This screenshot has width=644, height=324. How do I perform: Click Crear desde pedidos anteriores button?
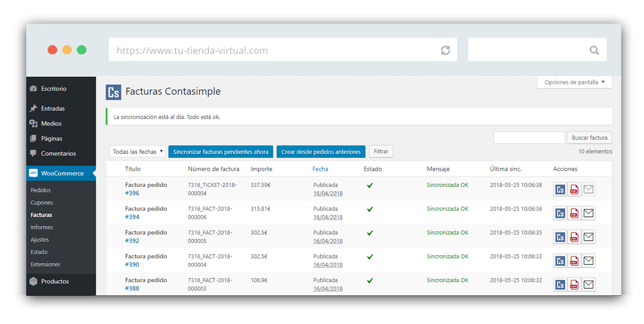[321, 152]
